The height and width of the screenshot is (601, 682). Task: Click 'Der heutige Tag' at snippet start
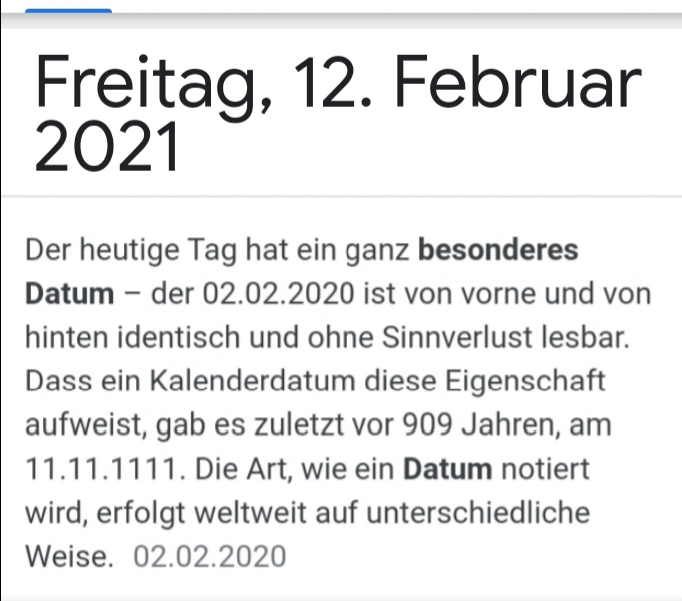coord(131,251)
